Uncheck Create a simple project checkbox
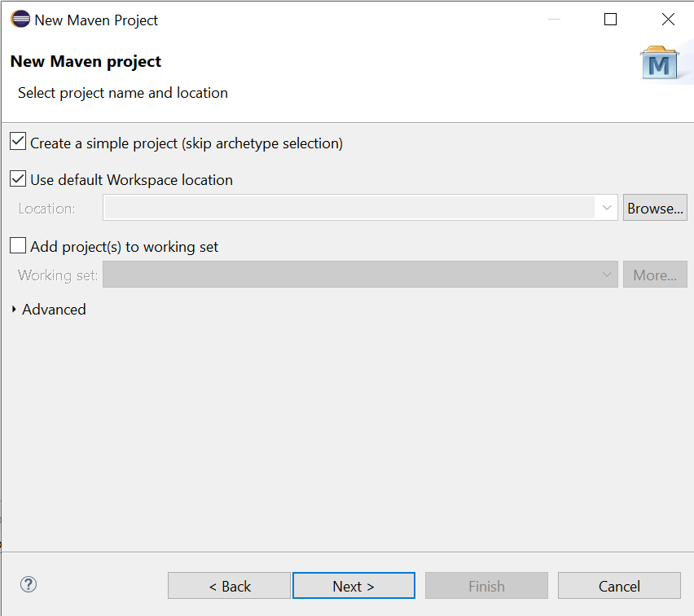694x616 pixels. point(18,142)
